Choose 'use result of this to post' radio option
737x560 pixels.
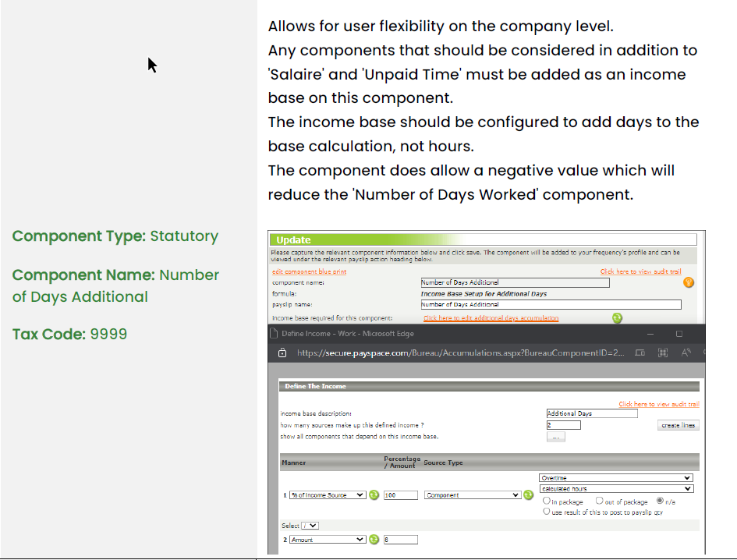pyautogui.click(x=547, y=512)
